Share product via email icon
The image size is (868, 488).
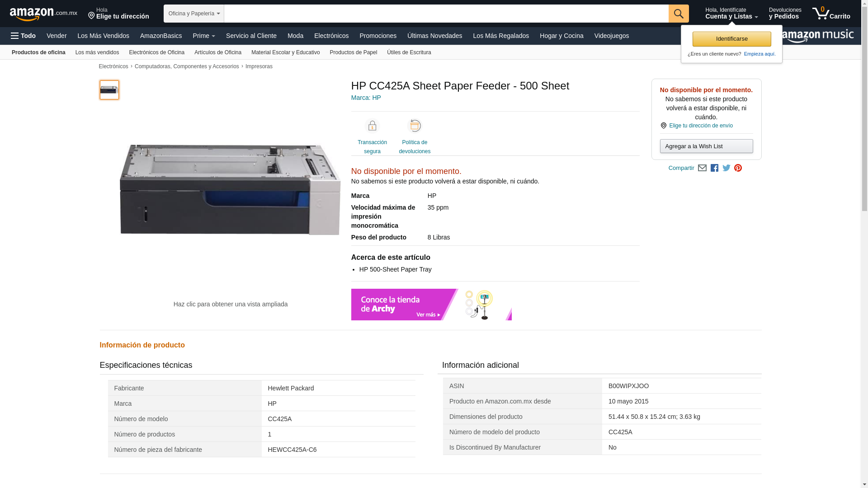[x=702, y=168]
